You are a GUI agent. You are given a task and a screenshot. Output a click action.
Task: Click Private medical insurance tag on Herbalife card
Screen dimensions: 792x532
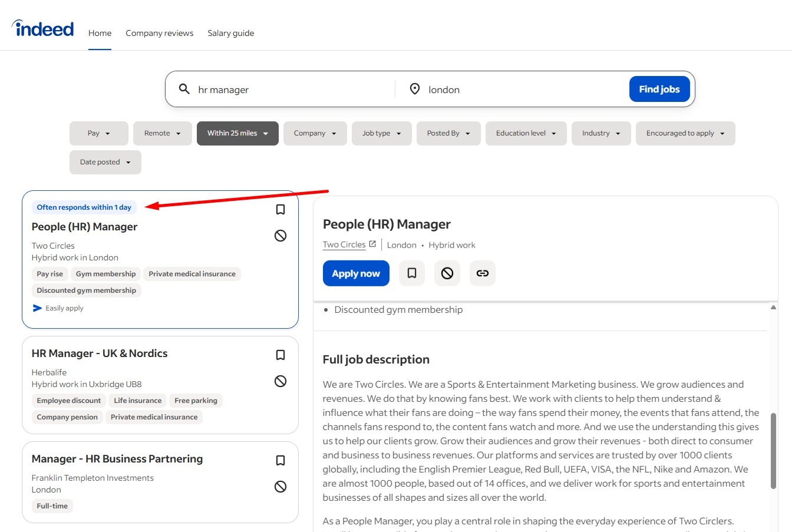(x=154, y=417)
